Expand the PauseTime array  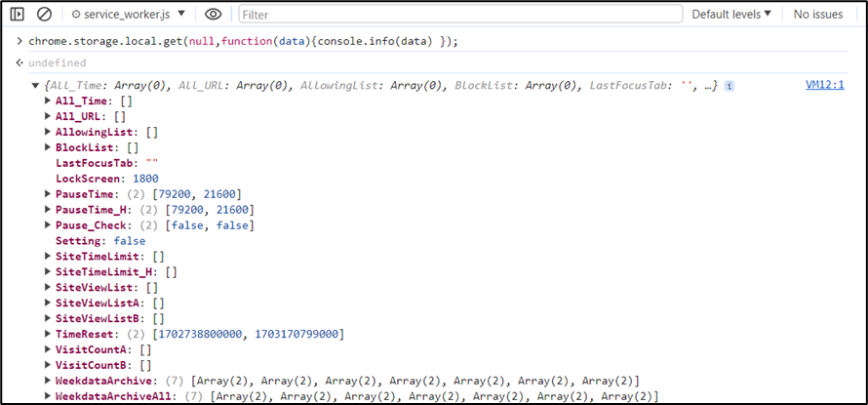(x=48, y=194)
